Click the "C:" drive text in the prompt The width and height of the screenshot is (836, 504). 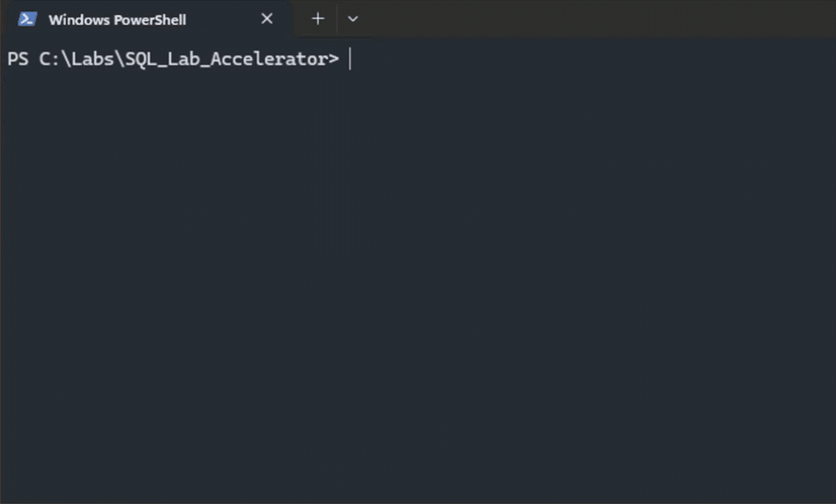(50, 59)
